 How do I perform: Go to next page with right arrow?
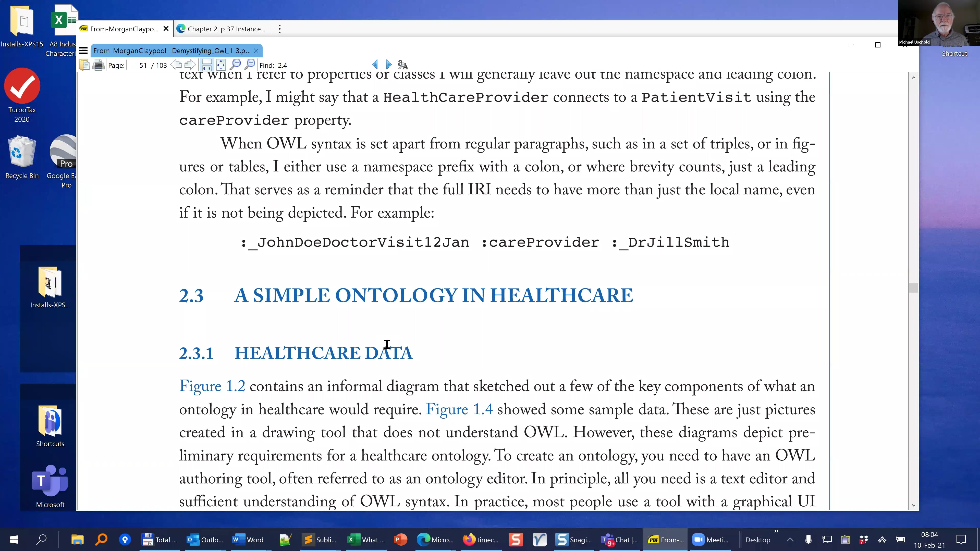click(190, 65)
